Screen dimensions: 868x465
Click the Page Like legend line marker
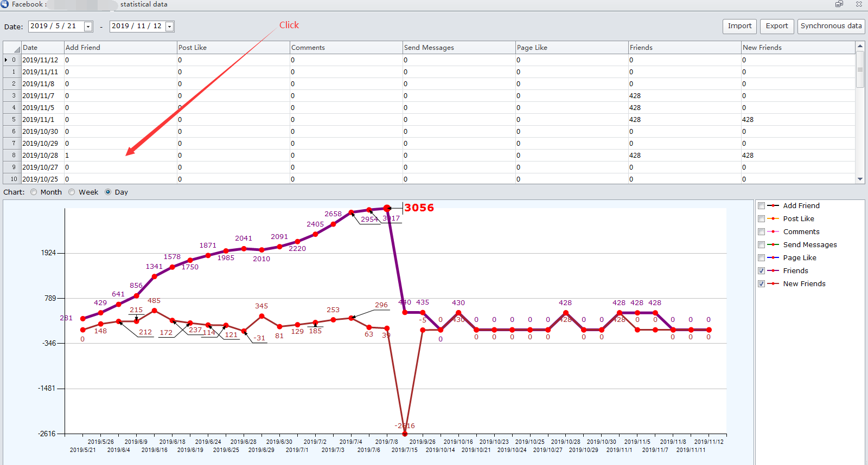[773, 258]
